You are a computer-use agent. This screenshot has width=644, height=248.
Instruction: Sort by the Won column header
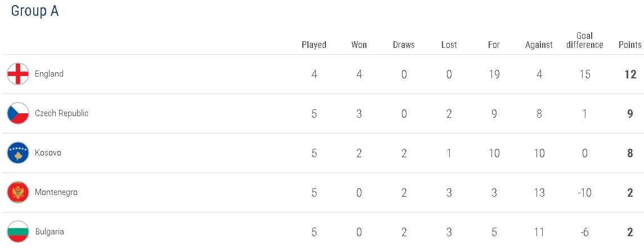(359, 45)
